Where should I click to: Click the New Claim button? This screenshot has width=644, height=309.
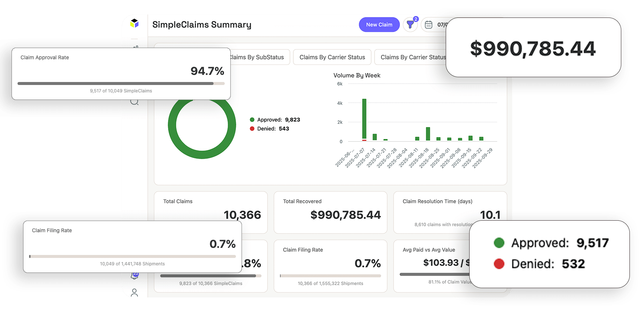click(379, 25)
